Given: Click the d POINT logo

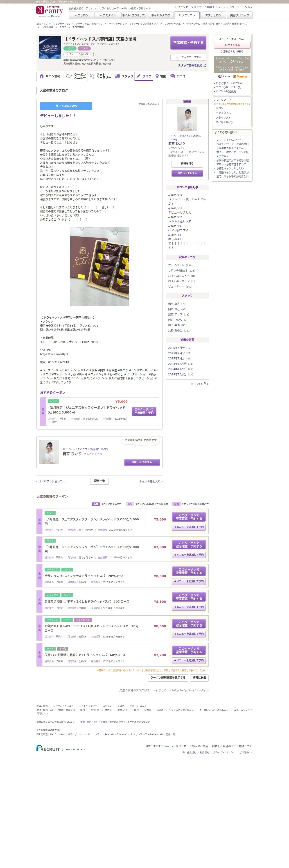Looking at the screenshot, I should point(224,76).
